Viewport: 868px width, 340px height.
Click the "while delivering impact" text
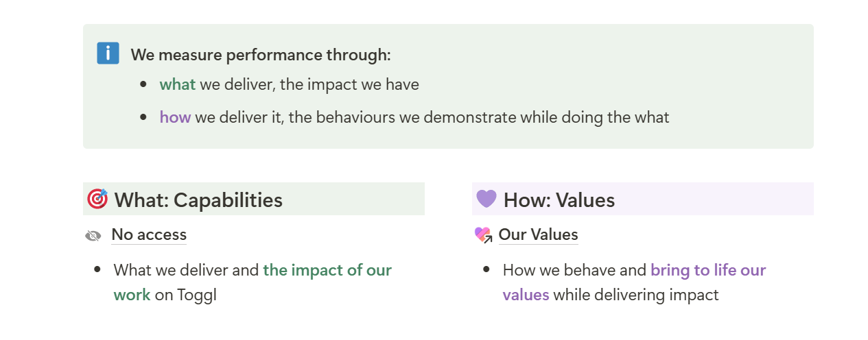coord(635,295)
